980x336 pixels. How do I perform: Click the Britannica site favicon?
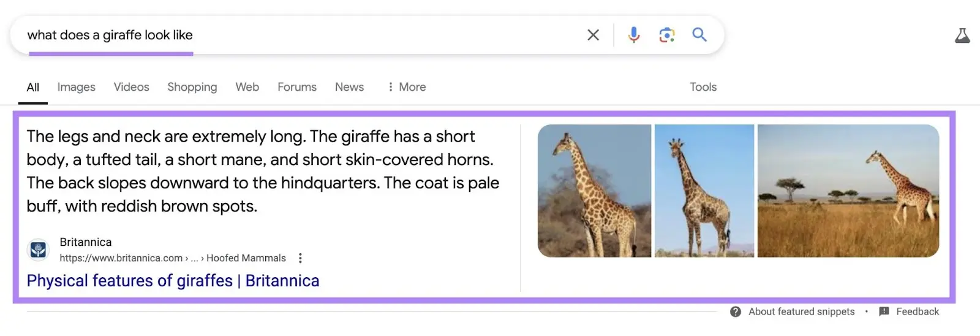point(39,250)
